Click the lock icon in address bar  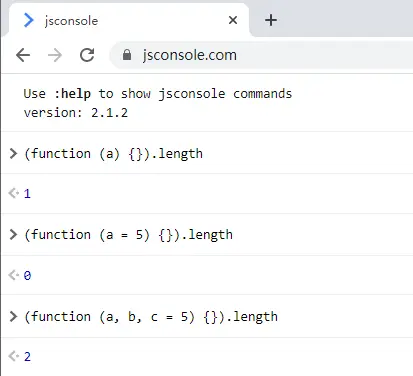click(x=127, y=55)
